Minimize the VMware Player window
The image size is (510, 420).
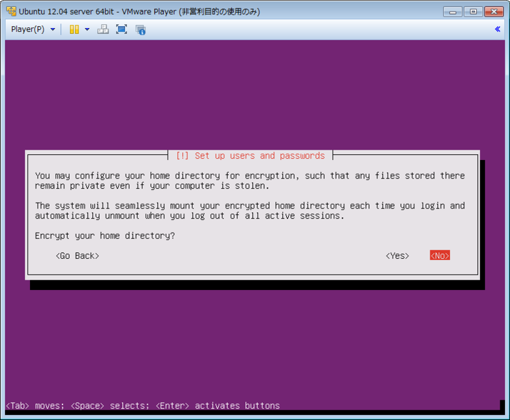(453, 11)
